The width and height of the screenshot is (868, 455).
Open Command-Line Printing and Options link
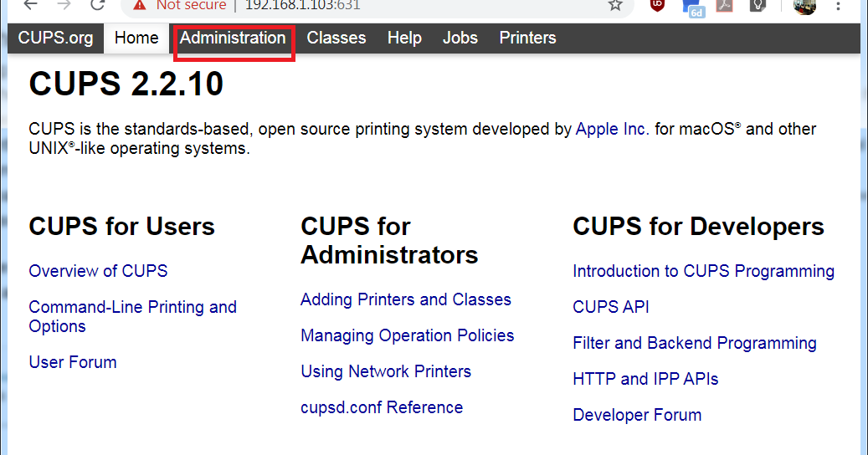133,316
